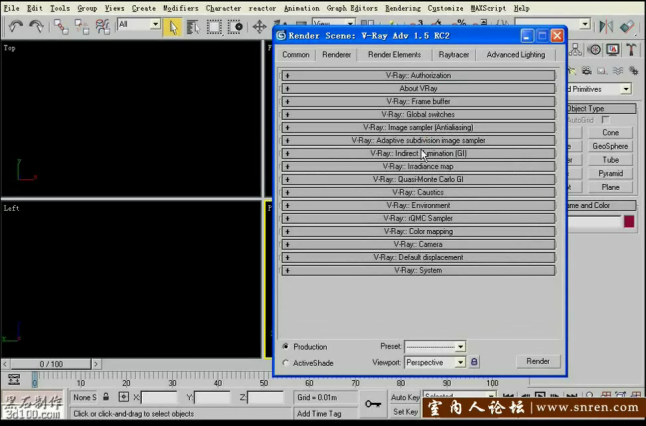Switch to the Raytracer tab
This screenshot has height=426, width=646.
pos(454,55)
